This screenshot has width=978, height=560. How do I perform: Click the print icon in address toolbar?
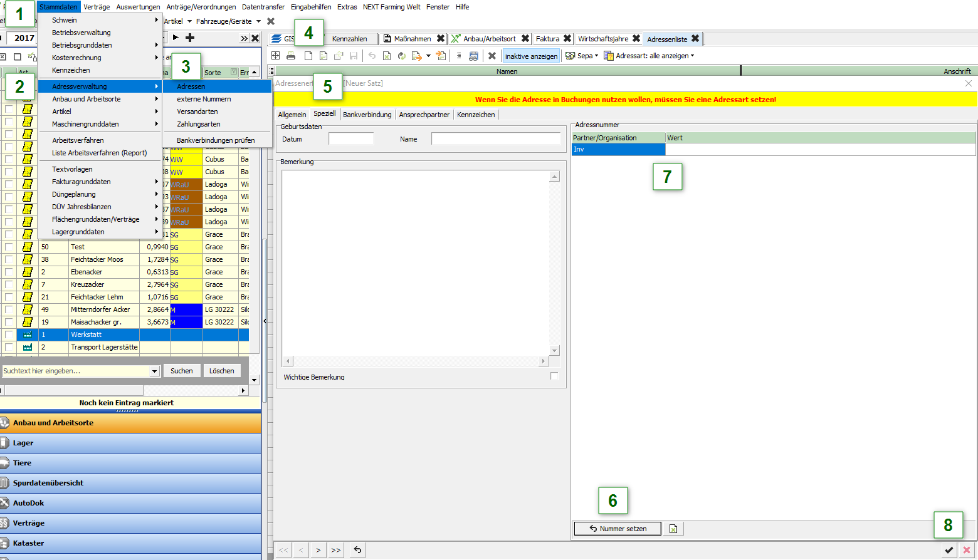coord(291,56)
